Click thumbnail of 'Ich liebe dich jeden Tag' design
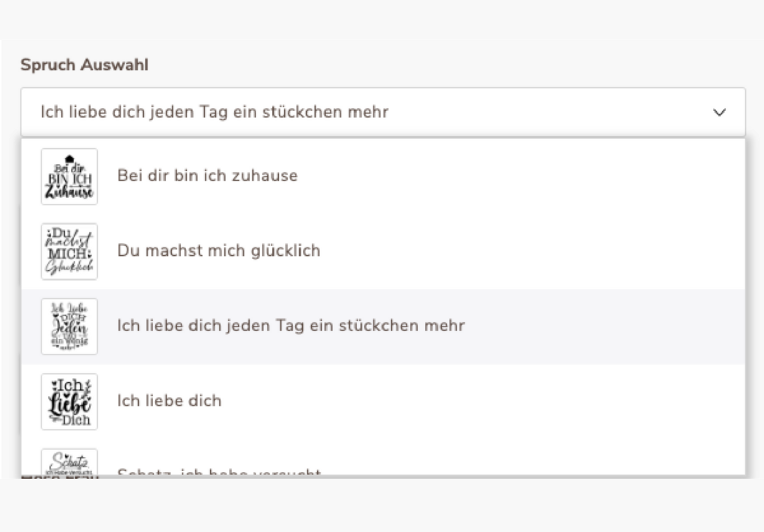Image resolution: width=764 pixels, height=532 pixels. [x=69, y=326]
